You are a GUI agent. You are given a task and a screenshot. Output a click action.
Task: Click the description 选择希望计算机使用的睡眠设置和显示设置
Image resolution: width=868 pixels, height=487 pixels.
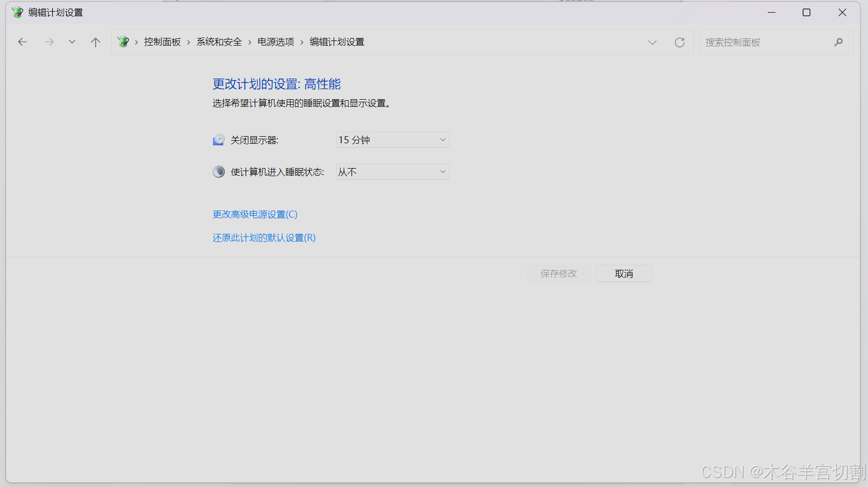[x=301, y=103]
